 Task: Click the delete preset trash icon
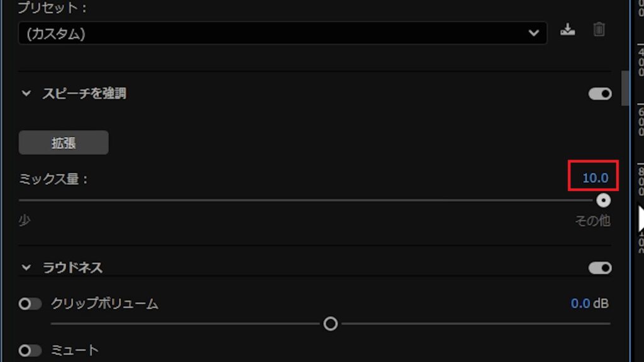coord(599,30)
